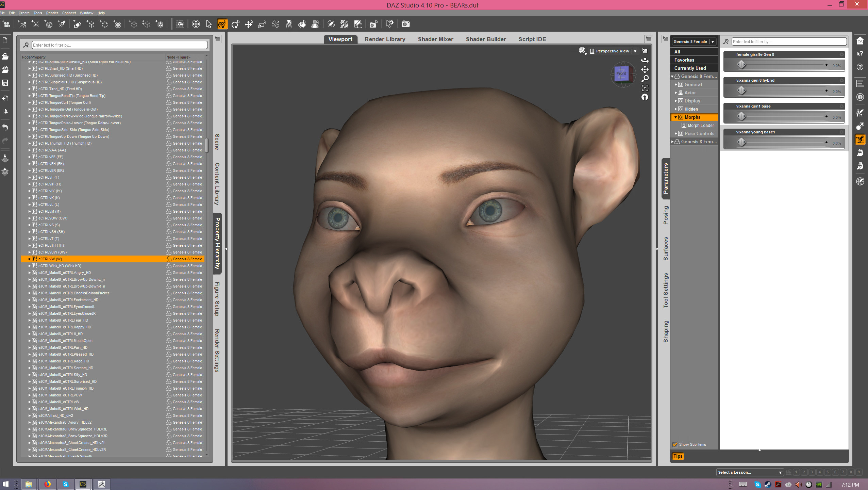Click the viewport zoom magnifier icon
Image resolution: width=868 pixels, height=490 pixels.
(645, 79)
